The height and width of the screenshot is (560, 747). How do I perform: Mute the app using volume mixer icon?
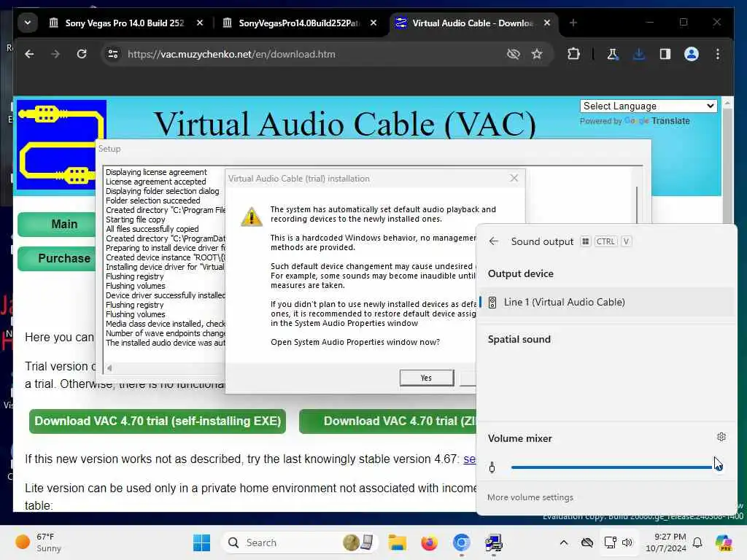(492, 467)
